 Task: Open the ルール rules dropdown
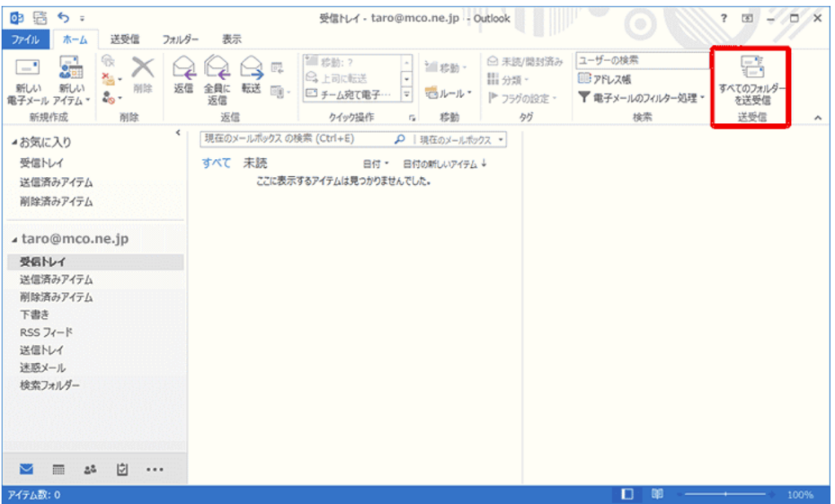tap(448, 93)
